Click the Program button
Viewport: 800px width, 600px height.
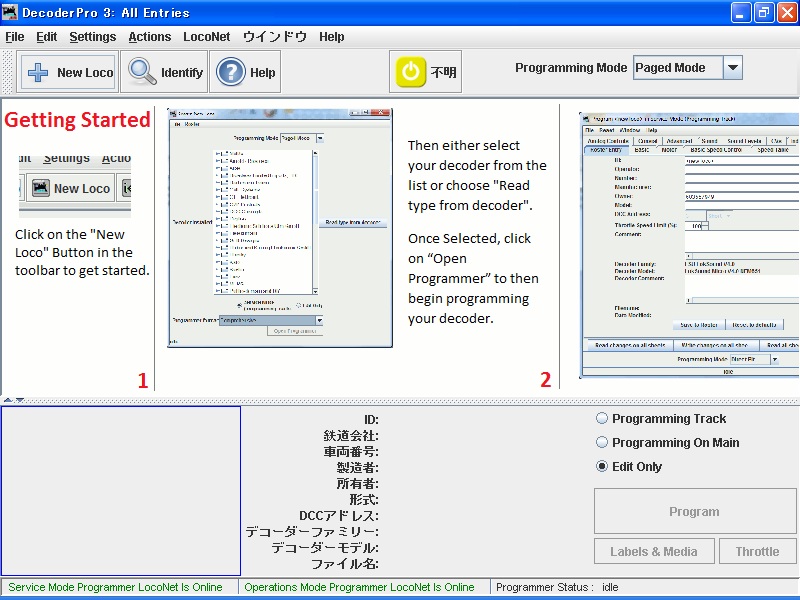click(695, 511)
